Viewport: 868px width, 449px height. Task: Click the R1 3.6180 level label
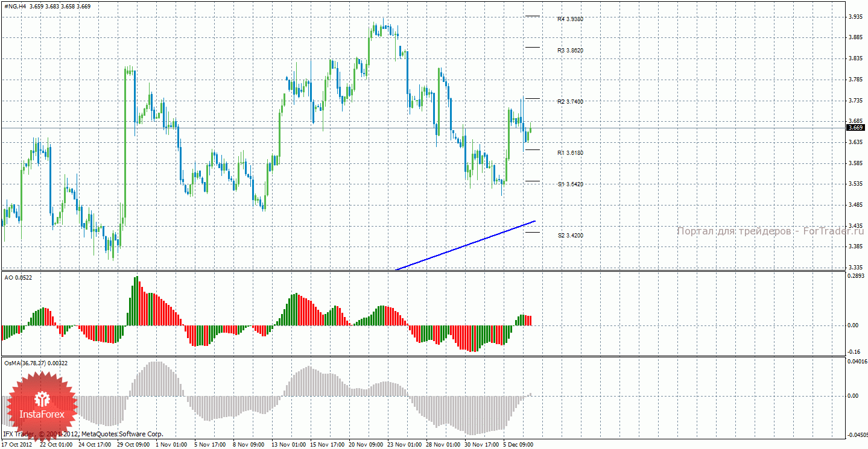point(570,153)
